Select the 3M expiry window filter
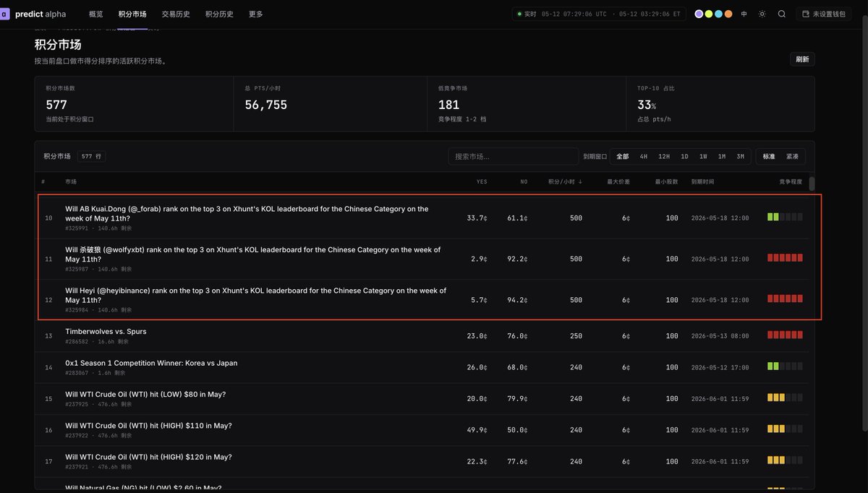Screen dimensions: 868x493 point(741,156)
